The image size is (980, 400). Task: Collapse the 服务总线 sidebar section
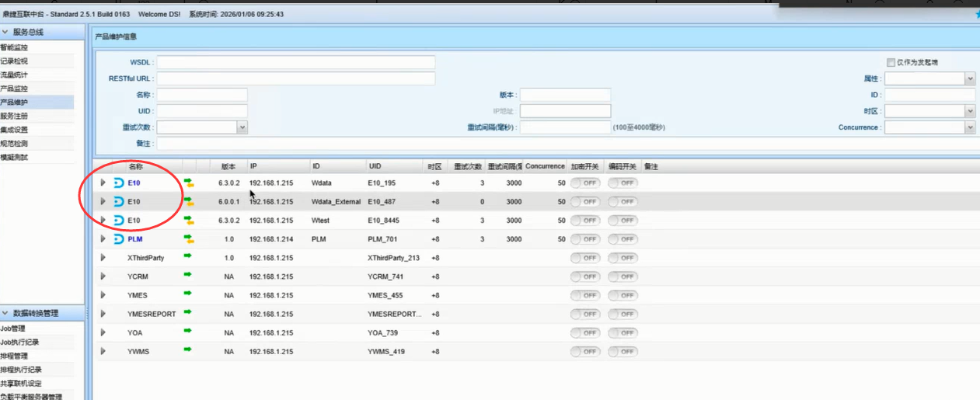point(6,32)
